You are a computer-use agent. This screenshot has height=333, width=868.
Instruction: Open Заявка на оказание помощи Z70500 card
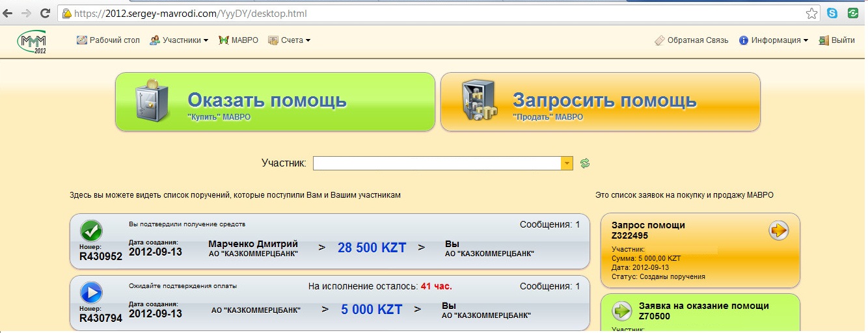(700, 313)
